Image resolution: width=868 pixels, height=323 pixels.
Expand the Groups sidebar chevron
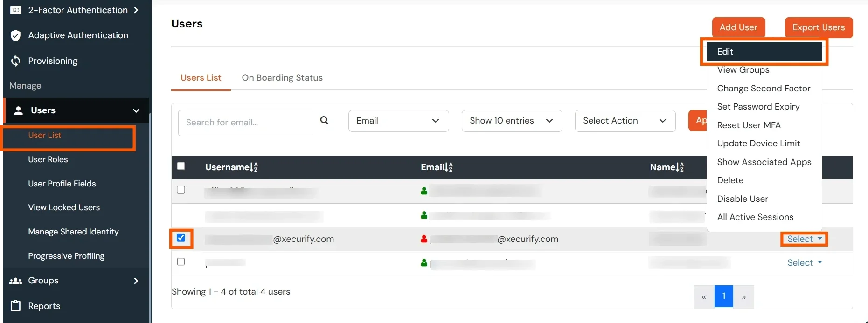tap(136, 281)
